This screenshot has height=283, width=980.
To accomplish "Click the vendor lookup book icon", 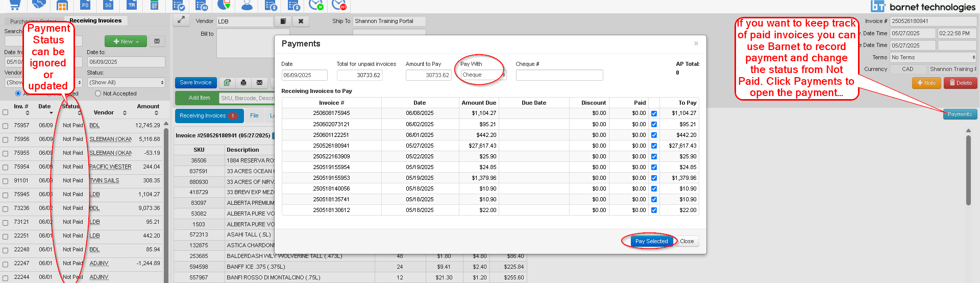I will coord(283,21).
